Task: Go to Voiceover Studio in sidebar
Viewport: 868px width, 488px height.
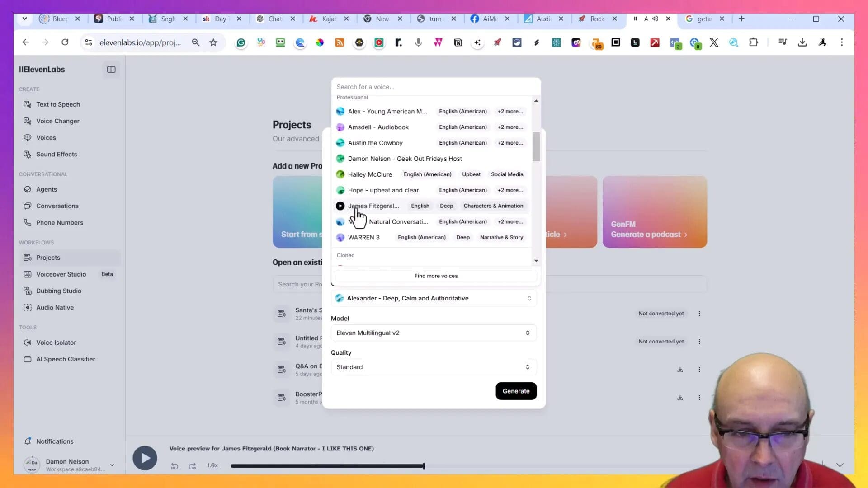Action: pos(61,274)
